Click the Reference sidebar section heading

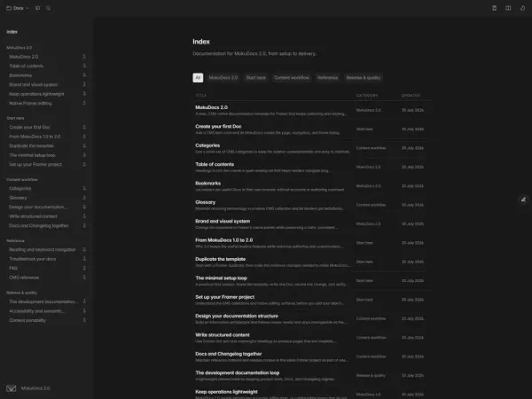[x=15, y=240]
